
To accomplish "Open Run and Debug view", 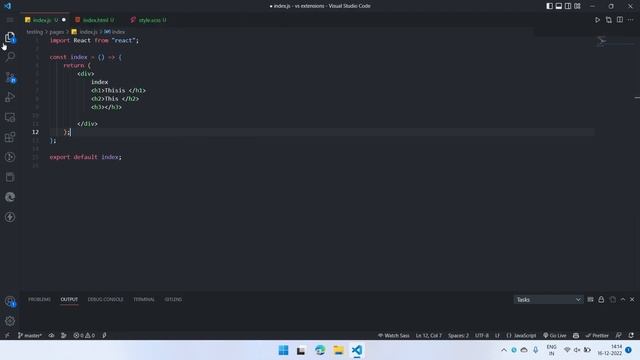I will pos(10,97).
